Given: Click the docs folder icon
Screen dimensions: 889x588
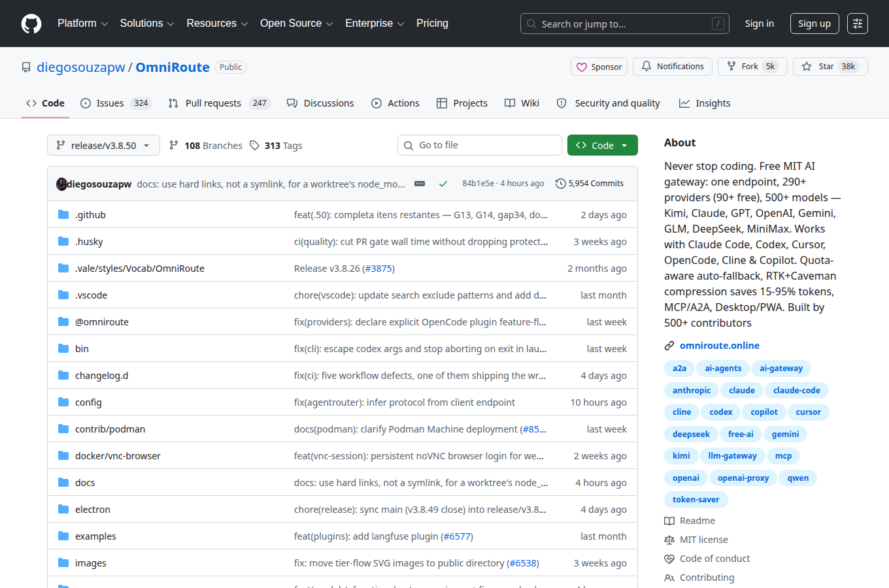Looking at the screenshot, I should pos(63,482).
